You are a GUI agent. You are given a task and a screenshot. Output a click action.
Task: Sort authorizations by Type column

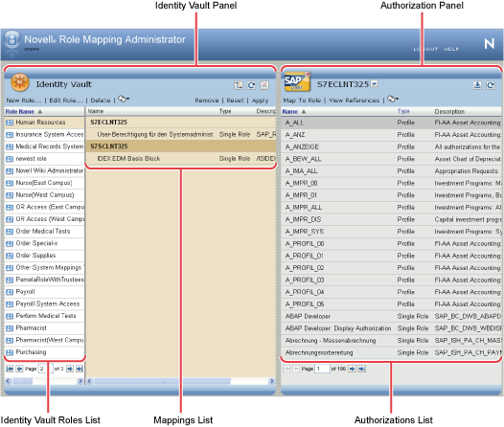point(403,111)
